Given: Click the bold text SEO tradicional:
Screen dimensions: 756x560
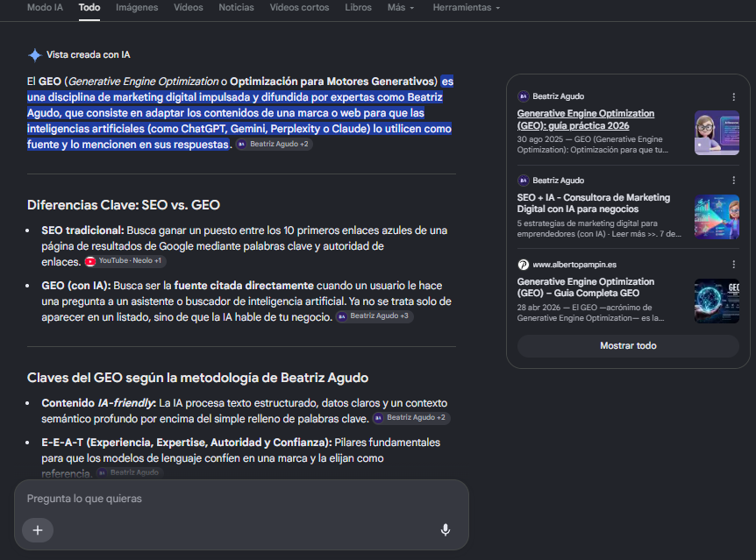Looking at the screenshot, I should point(83,230).
